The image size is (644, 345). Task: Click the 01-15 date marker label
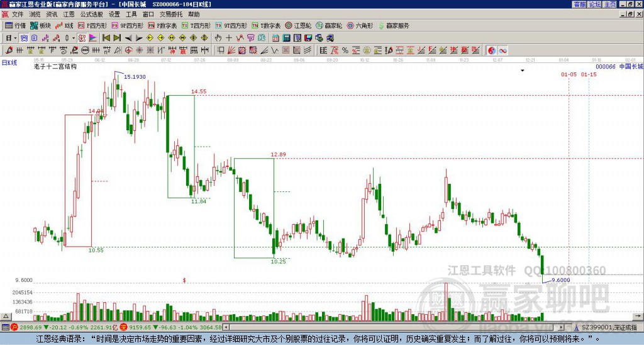[x=589, y=74]
